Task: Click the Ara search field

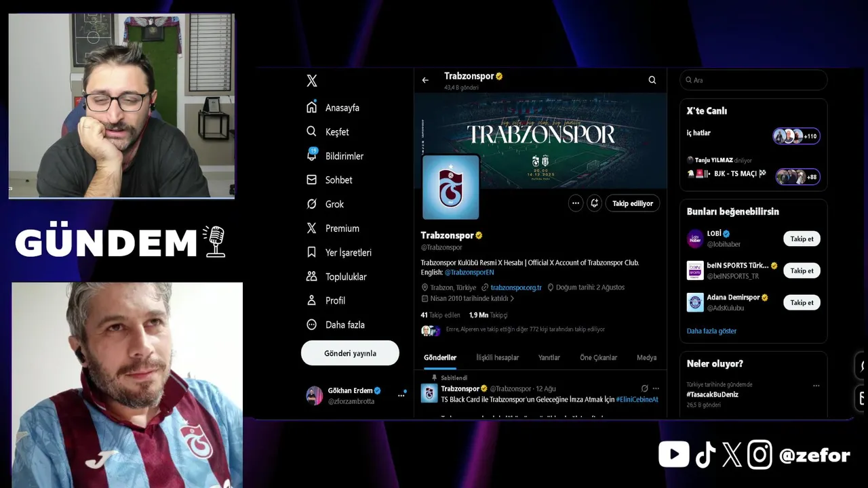Action: (753, 80)
